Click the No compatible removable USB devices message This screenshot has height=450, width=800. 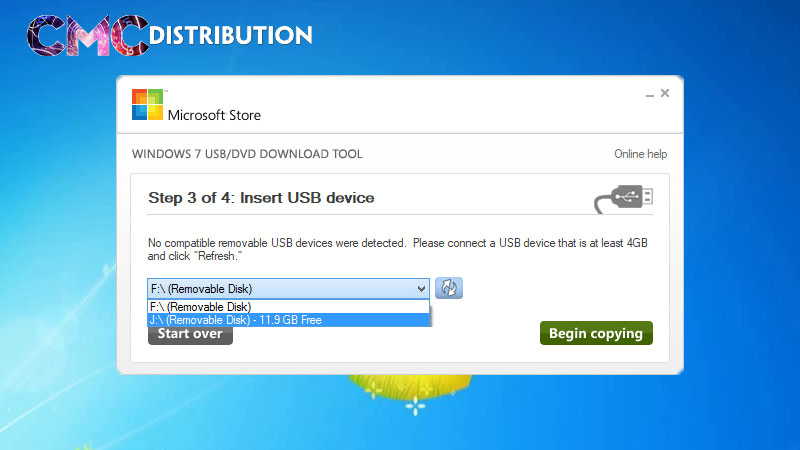(397, 249)
